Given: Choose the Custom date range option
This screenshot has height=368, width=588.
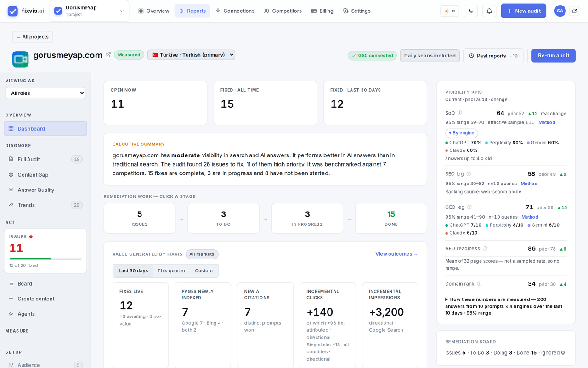Looking at the screenshot, I should click(204, 271).
